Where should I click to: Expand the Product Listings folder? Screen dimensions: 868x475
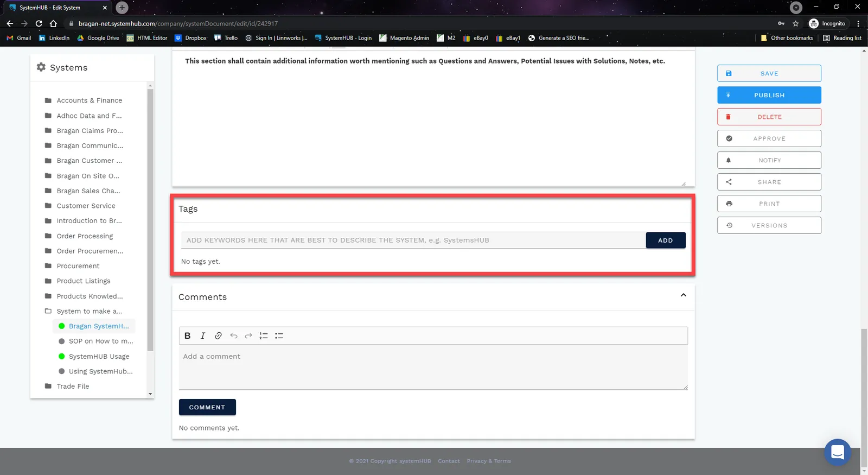coord(78,281)
